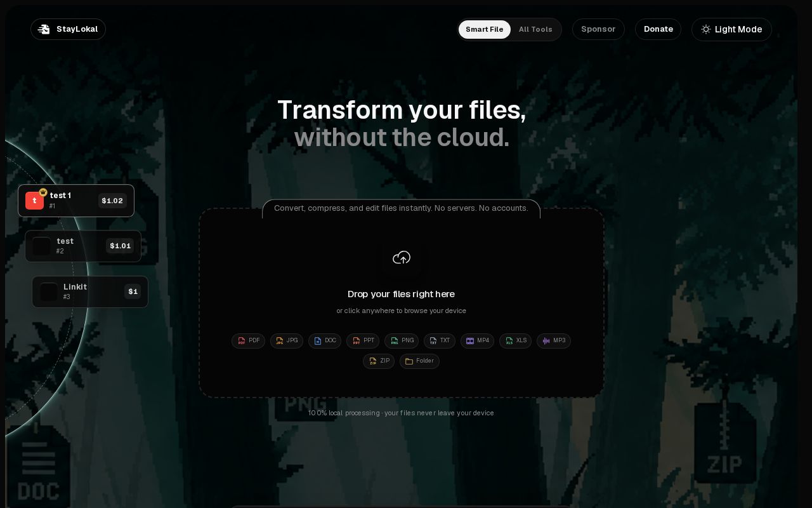Open the StayLokal home link
This screenshot has height=508, width=812.
pos(68,29)
